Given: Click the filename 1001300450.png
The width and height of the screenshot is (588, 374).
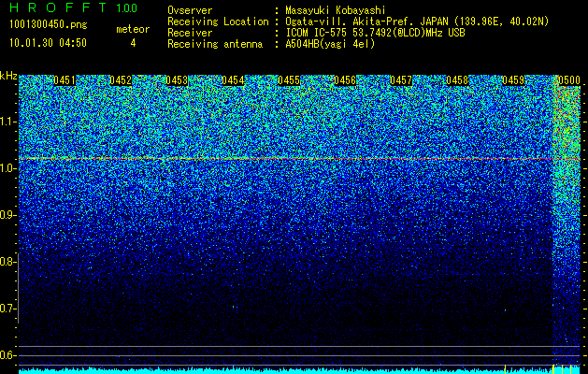Looking at the screenshot, I should tap(49, 25).
